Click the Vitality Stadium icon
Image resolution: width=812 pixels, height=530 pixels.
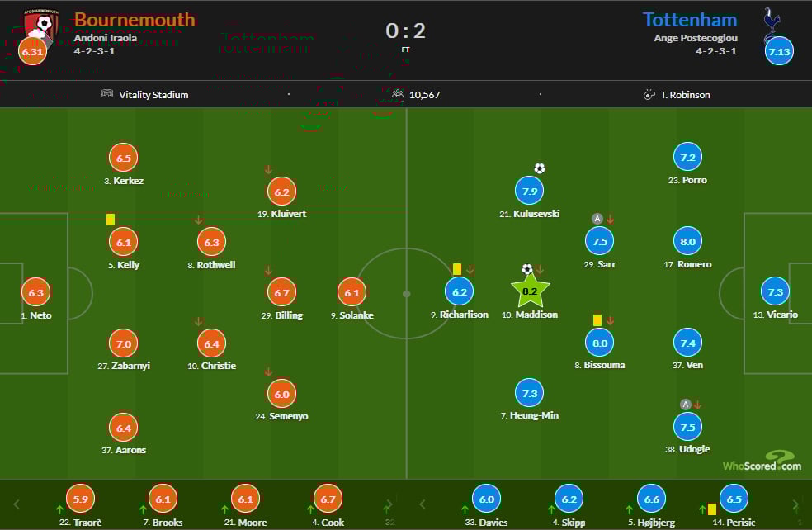tap(107, 94)
